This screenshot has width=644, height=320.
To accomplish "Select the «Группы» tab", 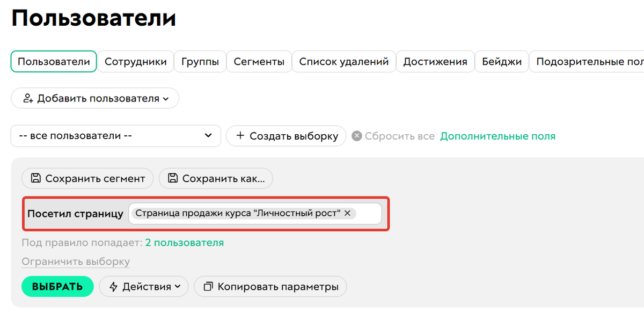I will (x=200, y=61).
